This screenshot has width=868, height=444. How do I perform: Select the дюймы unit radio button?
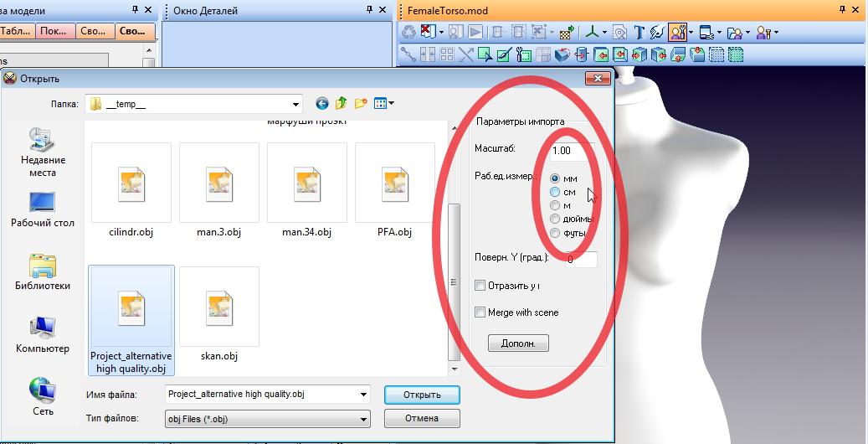coord(555,219)
